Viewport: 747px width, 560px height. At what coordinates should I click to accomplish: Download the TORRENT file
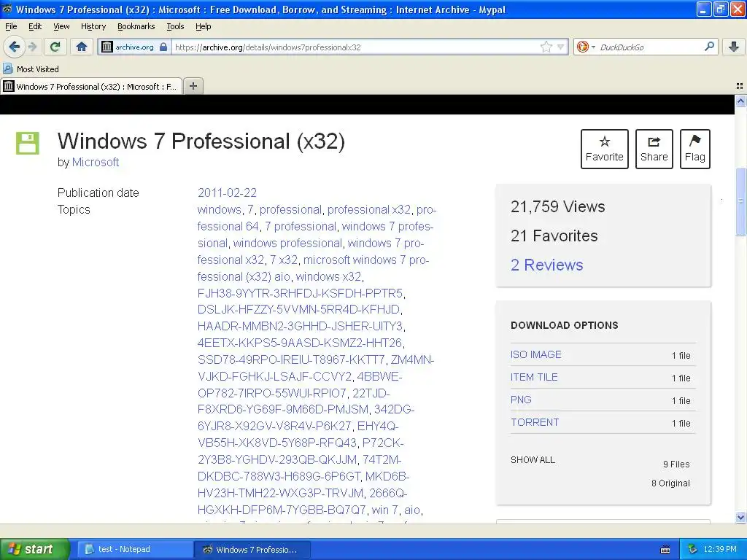click(x=535, y=422)
